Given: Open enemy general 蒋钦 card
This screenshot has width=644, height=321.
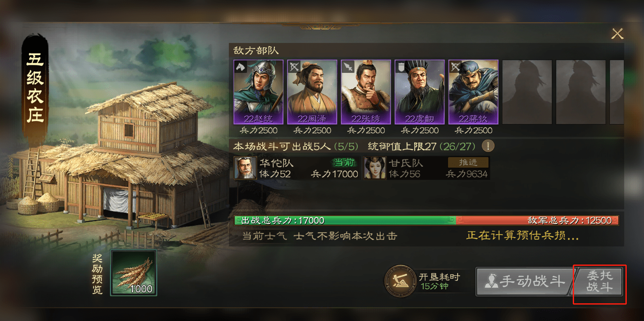Looking at the screenshot, I should point(473,92).
